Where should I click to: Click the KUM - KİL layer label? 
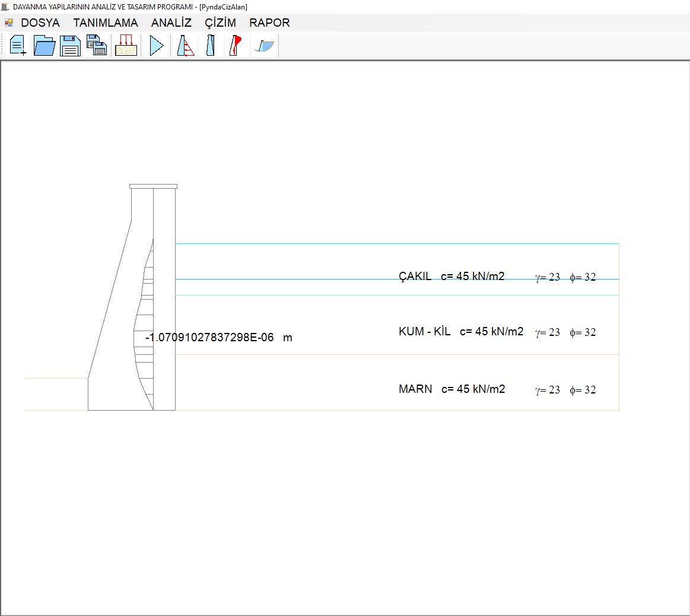coord(425,331)
